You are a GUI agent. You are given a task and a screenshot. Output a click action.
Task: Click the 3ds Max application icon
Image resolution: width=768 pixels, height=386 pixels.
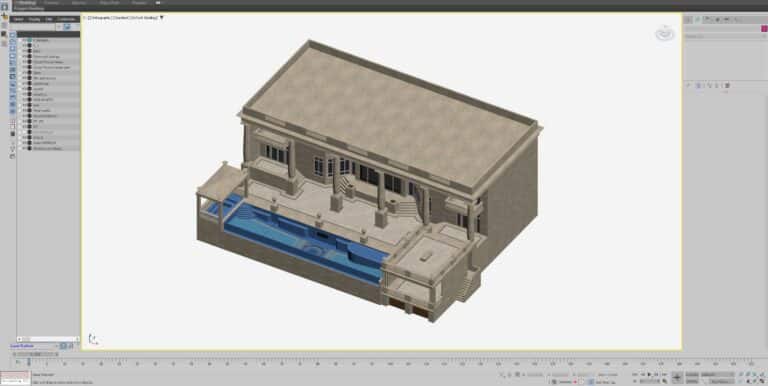4,6
